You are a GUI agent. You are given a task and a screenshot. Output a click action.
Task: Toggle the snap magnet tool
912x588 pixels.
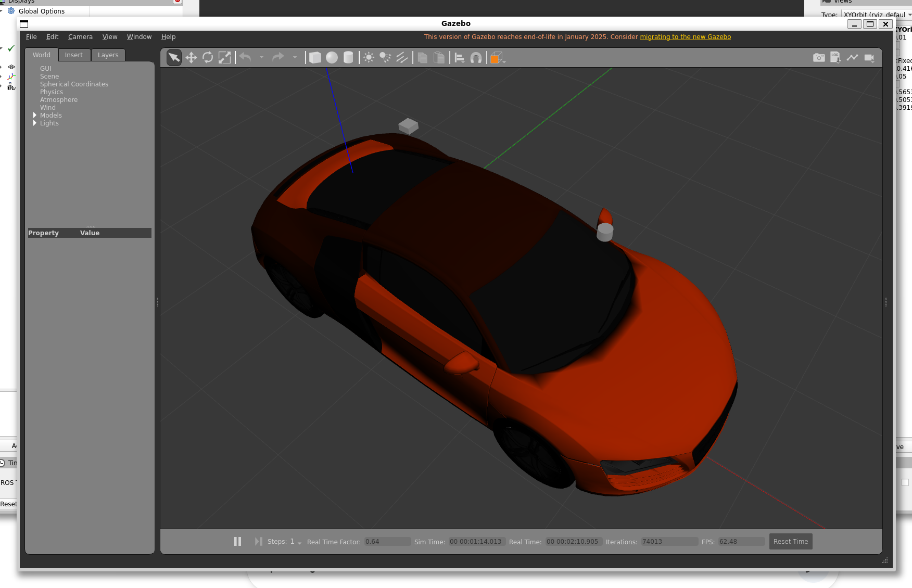[x=476, y=58]
